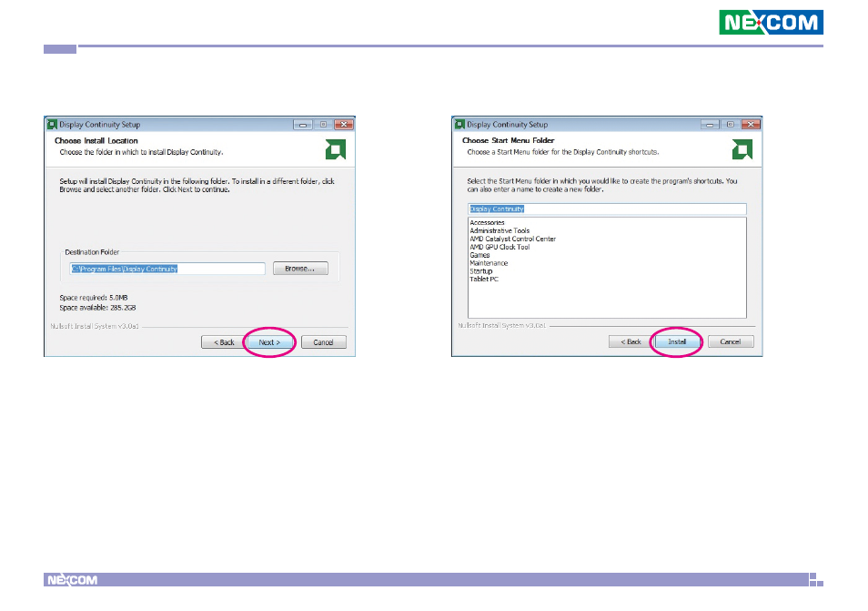Click the AMD logo icon in the Start Menu Folder dialog
Viewport: 868px width, 611px height.
pyautogui.click(x=742, y=149)
